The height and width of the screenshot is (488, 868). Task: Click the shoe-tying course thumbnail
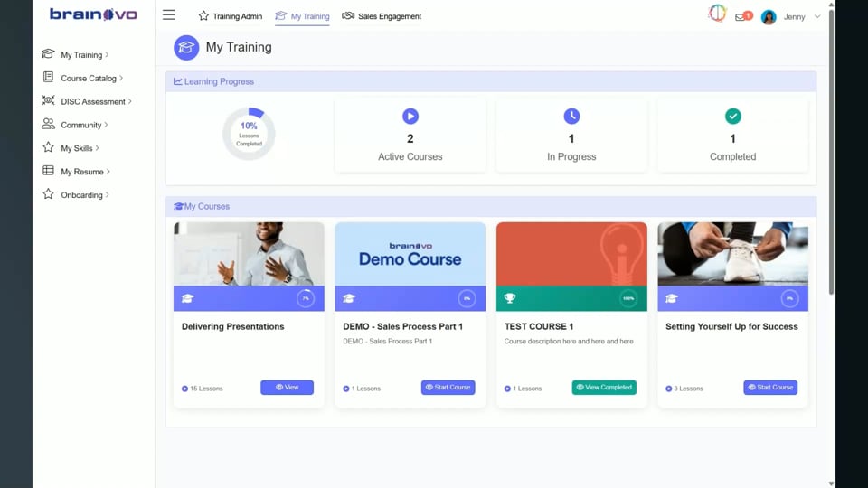pos(733,254)
